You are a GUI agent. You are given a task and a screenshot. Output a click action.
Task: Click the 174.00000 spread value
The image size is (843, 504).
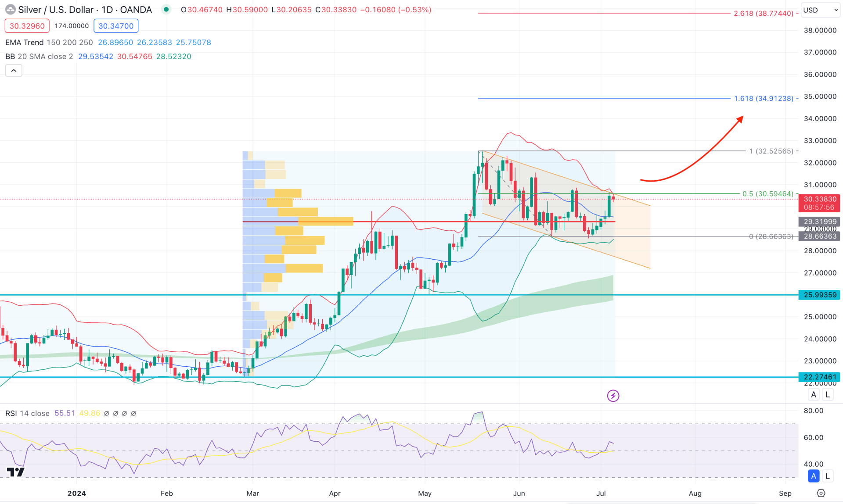(72, 26)
